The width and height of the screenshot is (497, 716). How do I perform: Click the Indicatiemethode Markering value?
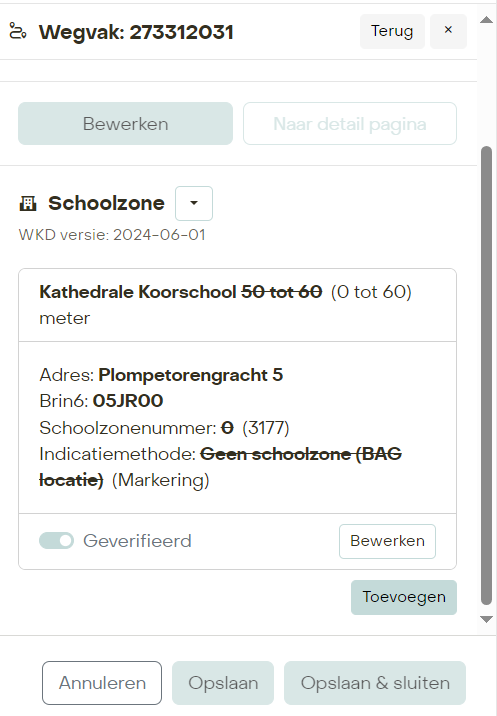161,480
